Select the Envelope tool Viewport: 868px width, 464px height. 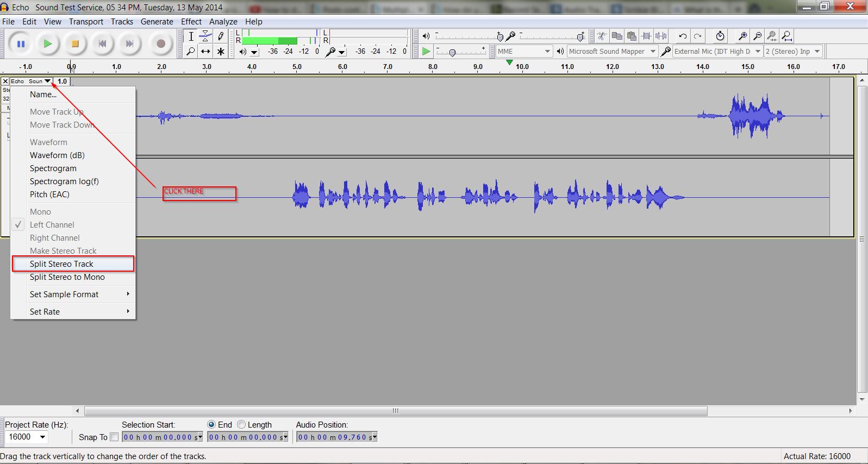click(205, 36)
